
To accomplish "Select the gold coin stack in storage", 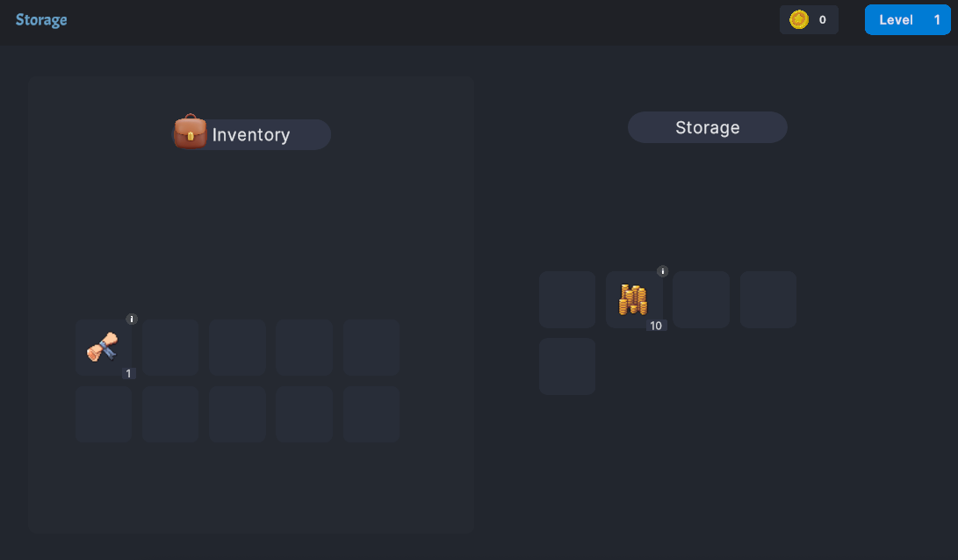I will (634, 299).
